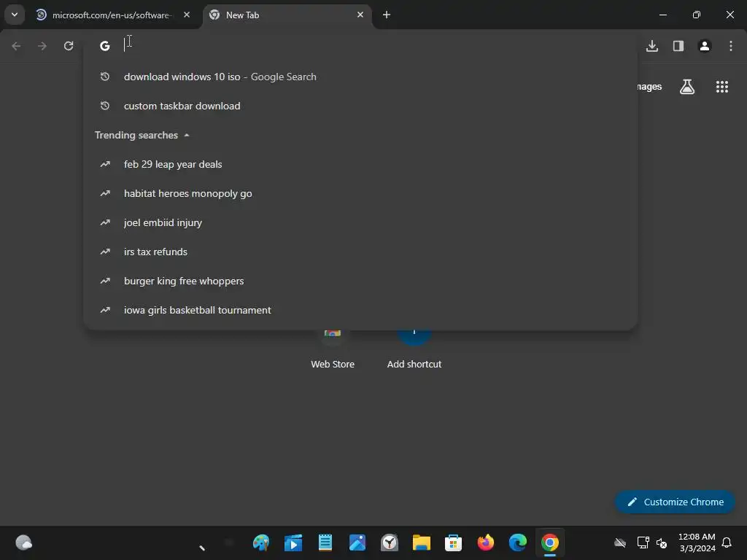Image resolution: width=747 pixels, height=560 pixels.
Task: Click the Customize Chrome button
Action: [675, 502]
